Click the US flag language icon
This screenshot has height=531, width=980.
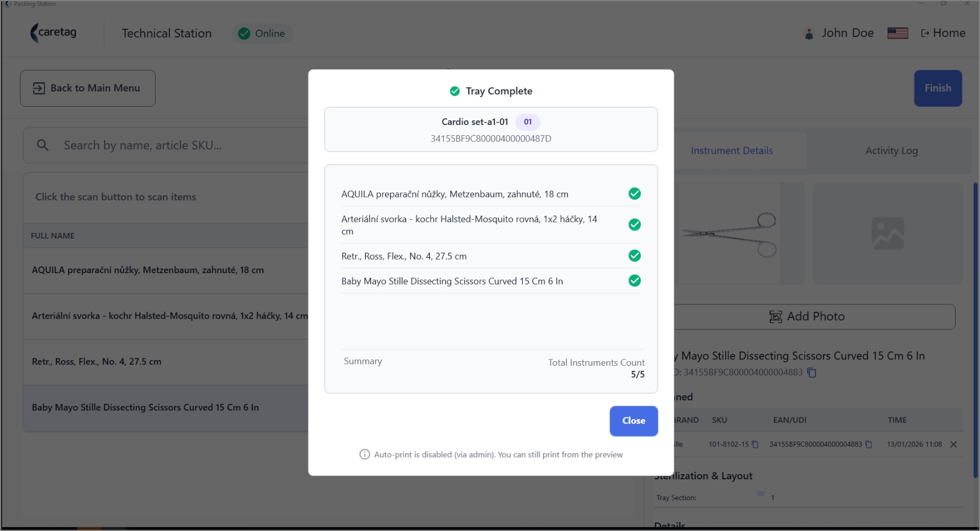pyautogui.click(x=898, y=34)
